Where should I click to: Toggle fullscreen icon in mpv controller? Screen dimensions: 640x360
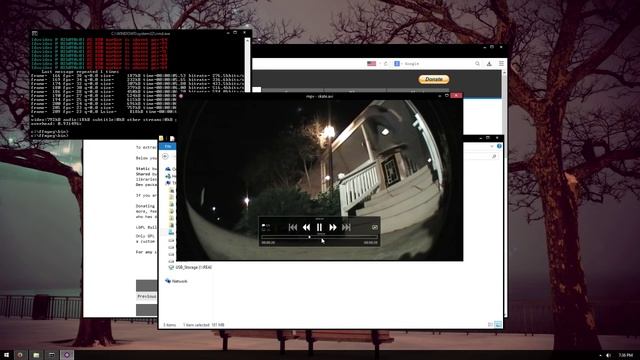375,227
